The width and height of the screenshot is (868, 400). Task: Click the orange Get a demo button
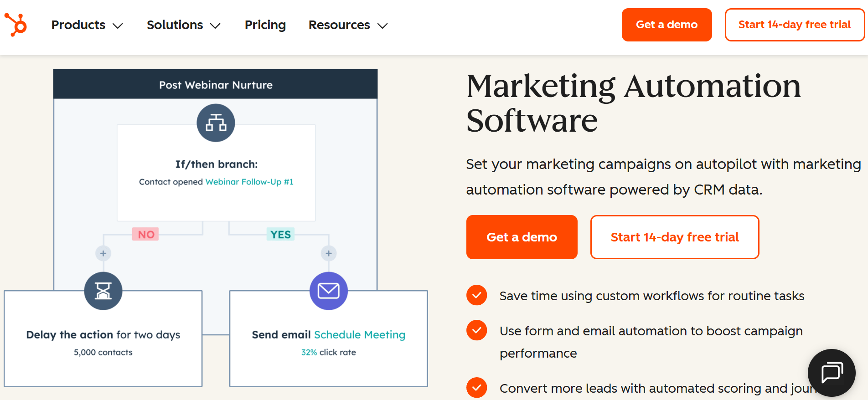click(522, 237)
